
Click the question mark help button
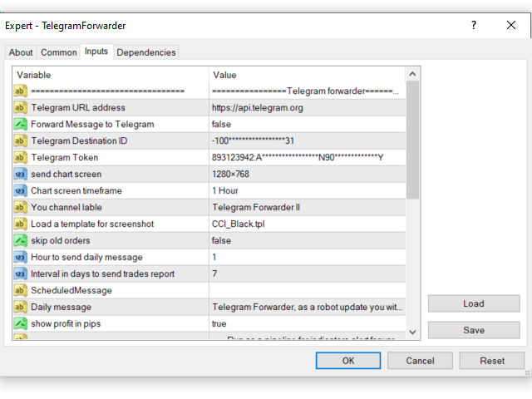click(474, 25)
